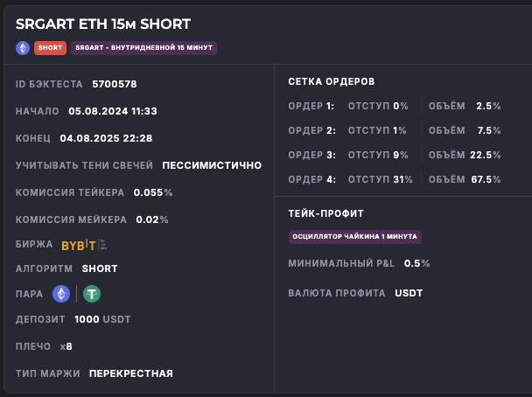
Task: Click the minimum P&L value 0.5%
Action: tap(416, 263)
